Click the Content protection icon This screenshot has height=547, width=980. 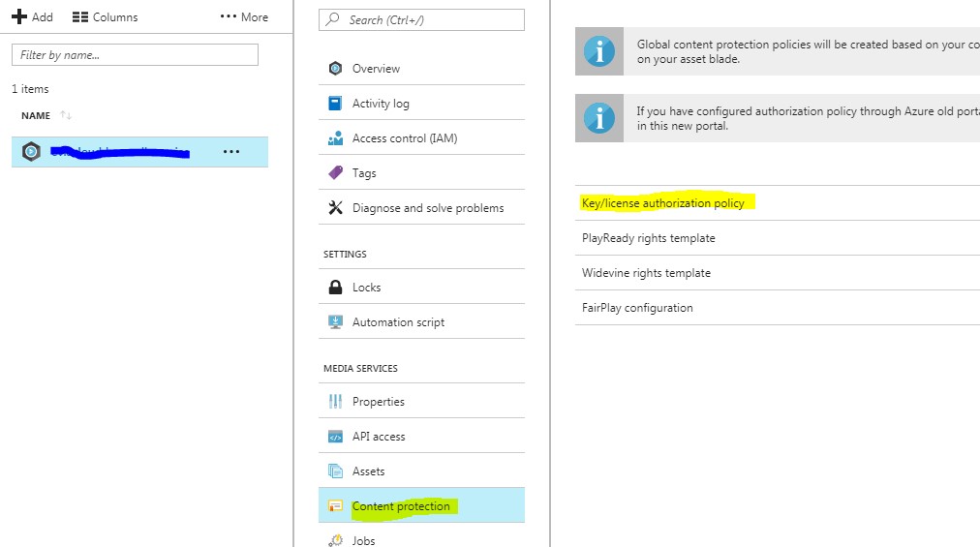[336, 505]
